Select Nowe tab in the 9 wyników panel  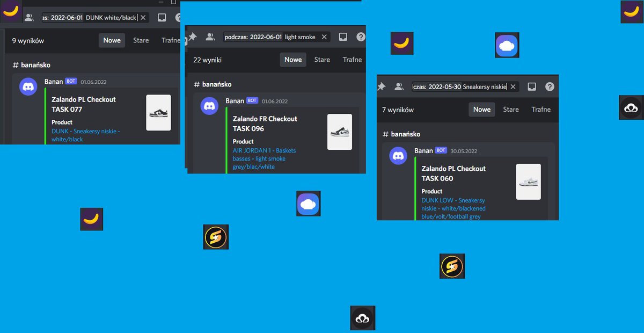(x=112, y=40)
